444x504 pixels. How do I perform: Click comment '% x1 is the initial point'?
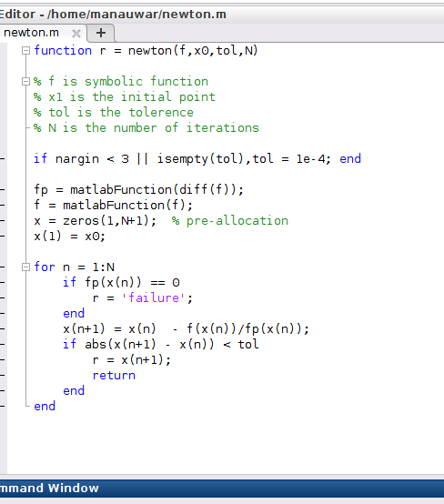(125, 97)
